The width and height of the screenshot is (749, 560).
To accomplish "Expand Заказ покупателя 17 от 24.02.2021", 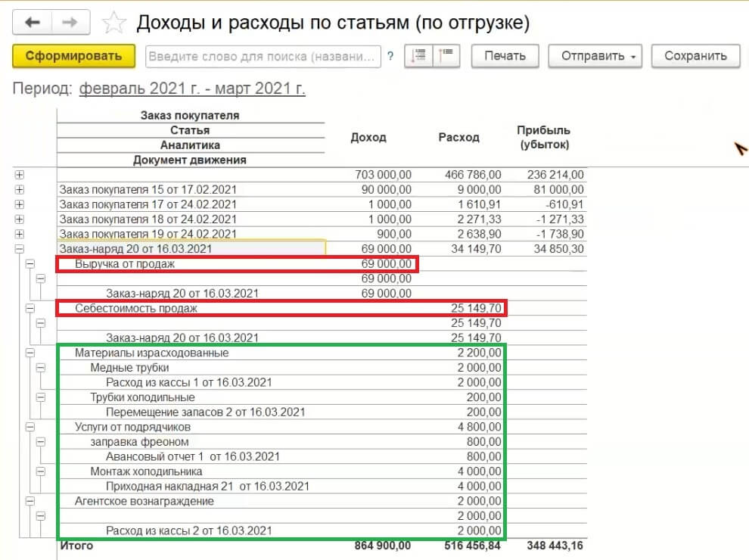I will tap(20, 204).
